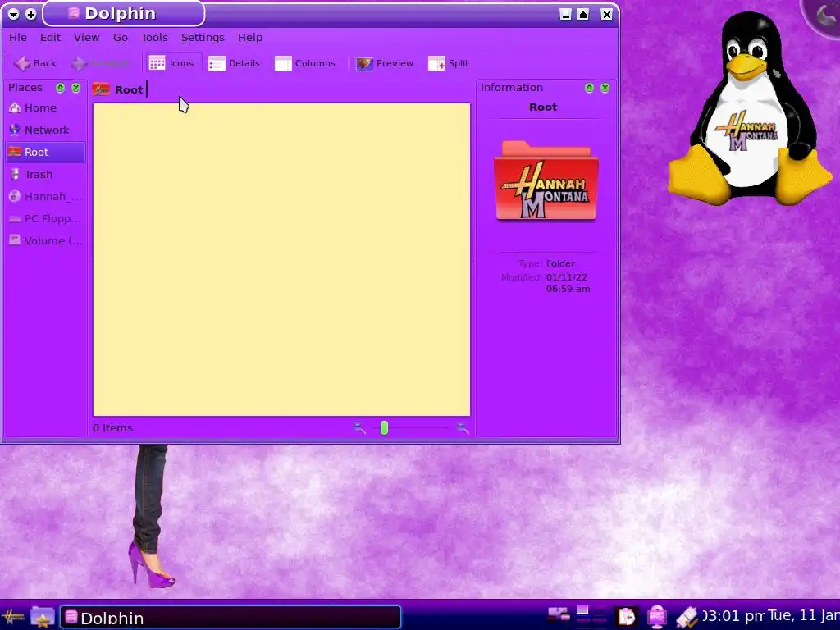Click the 'Folder' type value in Information
The image size is (840, 630).
[560, 263]
